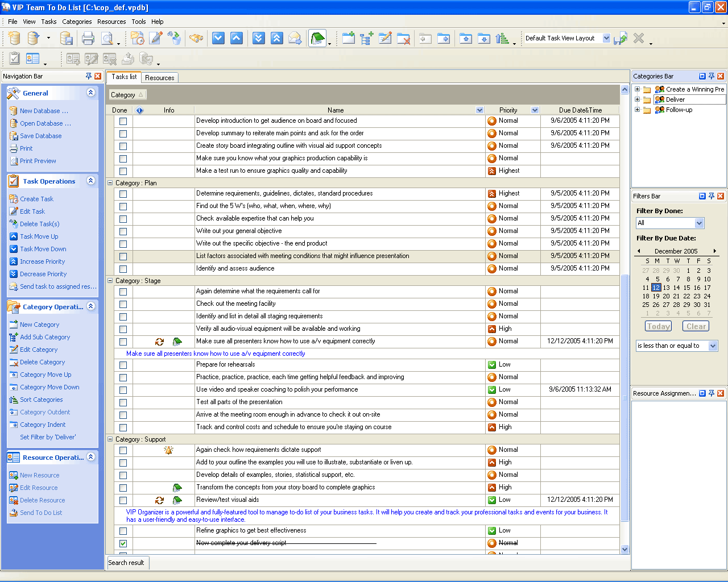The width and height of the screenshot is (728, 582).
Task: Click the Today button in calendar
Action: tap(658, 326)
